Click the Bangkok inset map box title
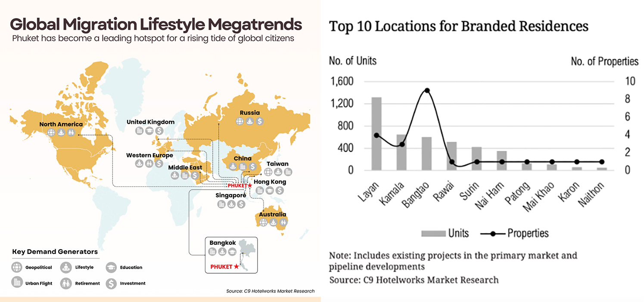Image resolution: width=644 pixels, height=302 pixels. pos(222,243)
